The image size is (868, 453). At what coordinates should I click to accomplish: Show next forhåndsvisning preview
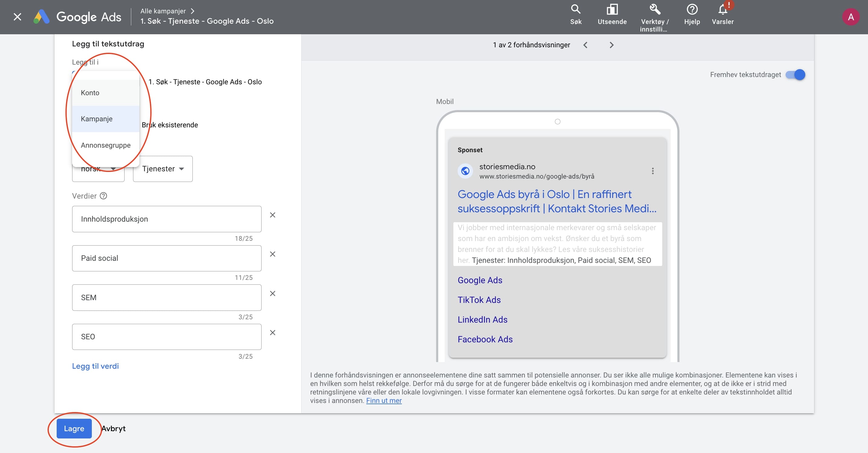click(x=612, y=45)
